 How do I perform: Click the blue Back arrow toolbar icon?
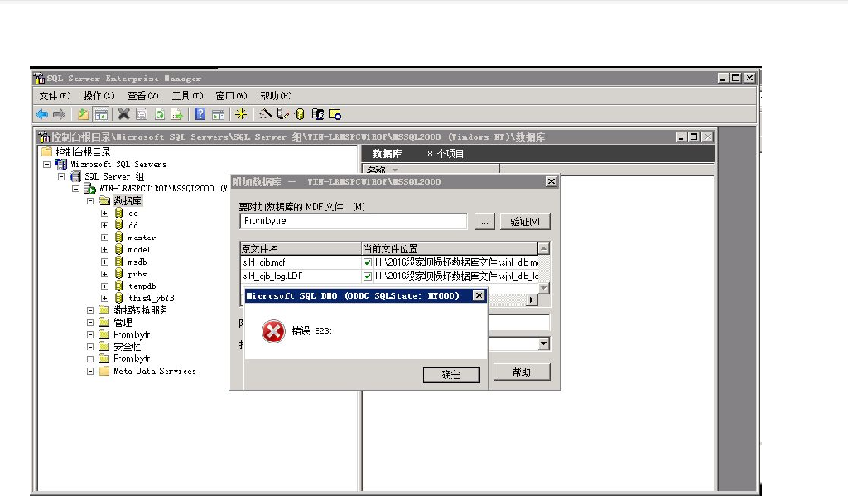point(41,114)
